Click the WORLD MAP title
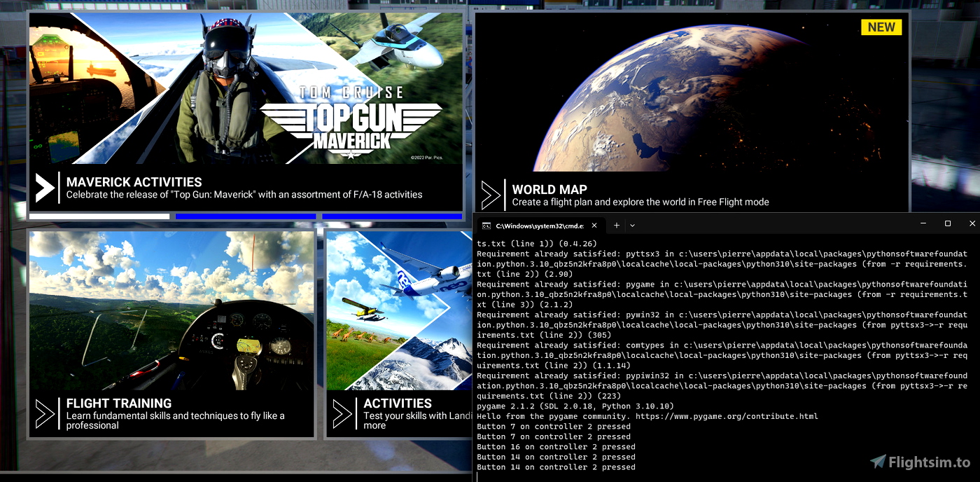 [x=549, y=190]
